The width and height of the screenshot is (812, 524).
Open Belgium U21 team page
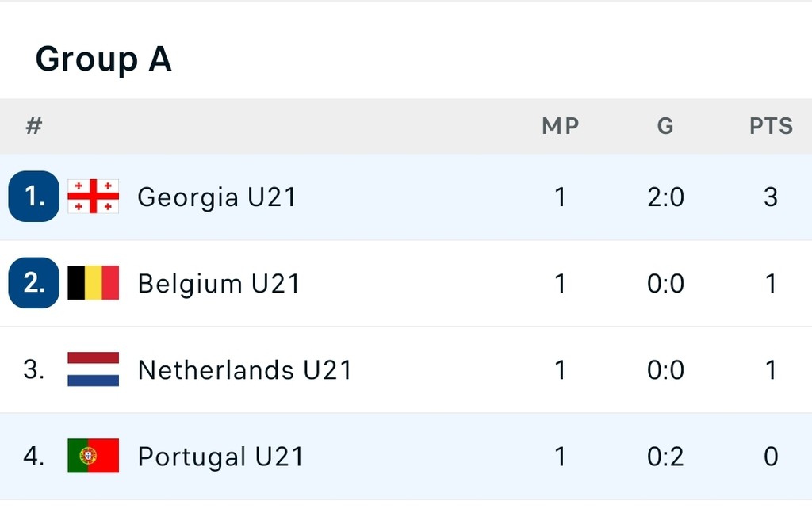click(219, 284)
